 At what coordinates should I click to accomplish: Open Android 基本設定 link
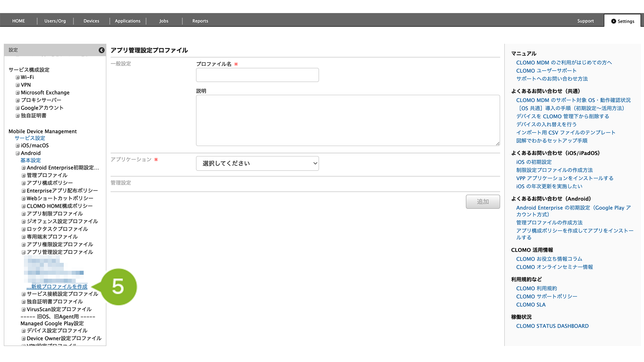coord(30,160)
